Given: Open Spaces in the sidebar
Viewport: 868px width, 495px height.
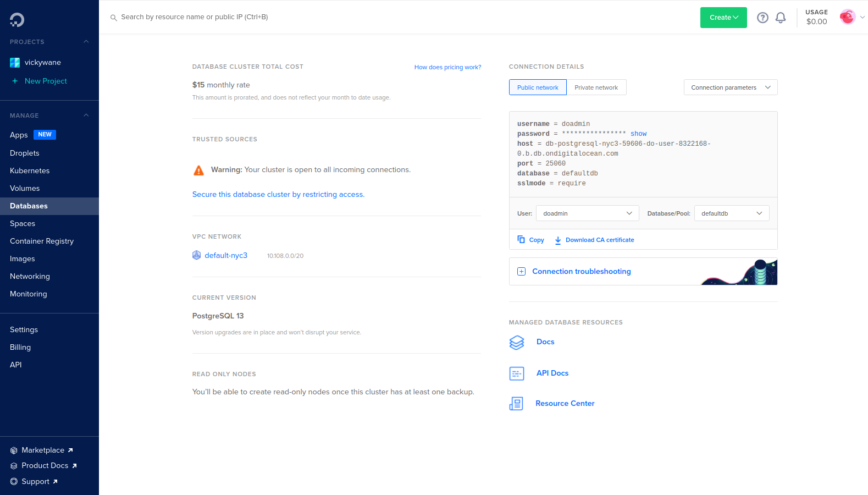Looking at the screenshot, I should tap(23, 224).
